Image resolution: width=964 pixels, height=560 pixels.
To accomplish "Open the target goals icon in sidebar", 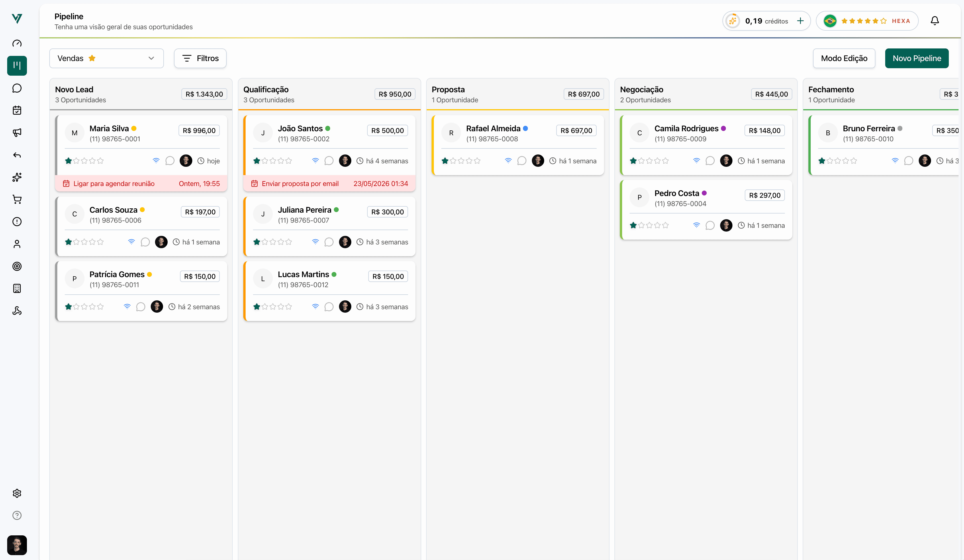I will (17, 266).
